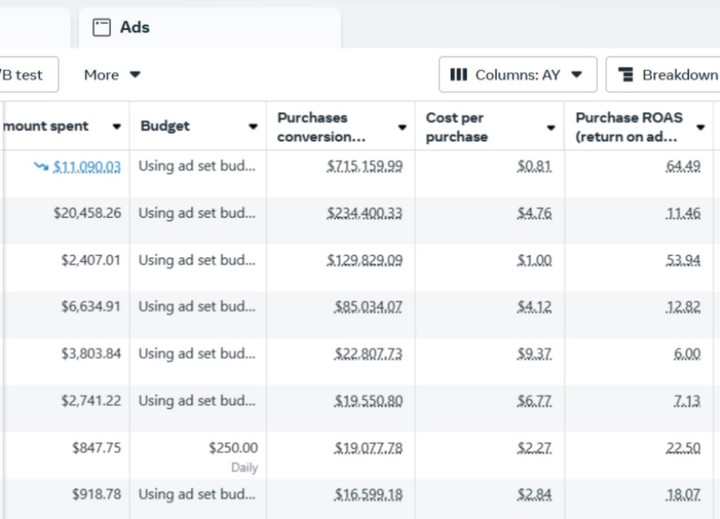Click the Breakdown stacked bars icon
This screenshot has width=720, height=519.
coord(627,75)
